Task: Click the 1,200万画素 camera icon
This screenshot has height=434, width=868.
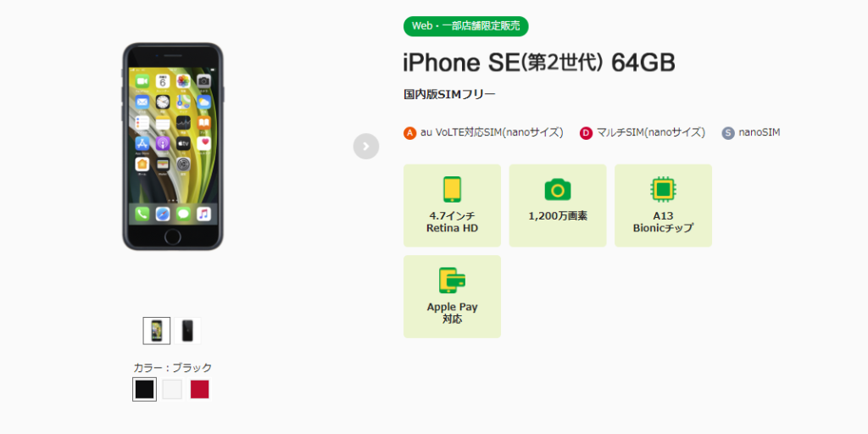Action: [558, 190]
